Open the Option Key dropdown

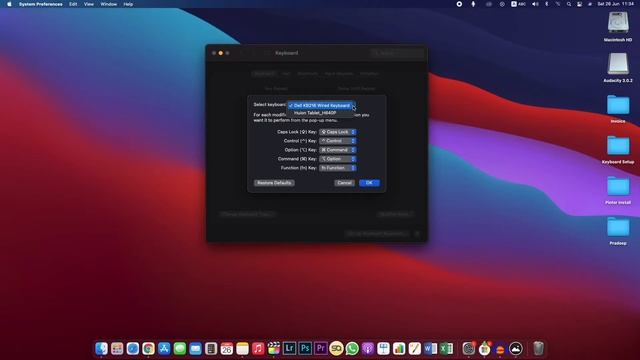point(338,150)
